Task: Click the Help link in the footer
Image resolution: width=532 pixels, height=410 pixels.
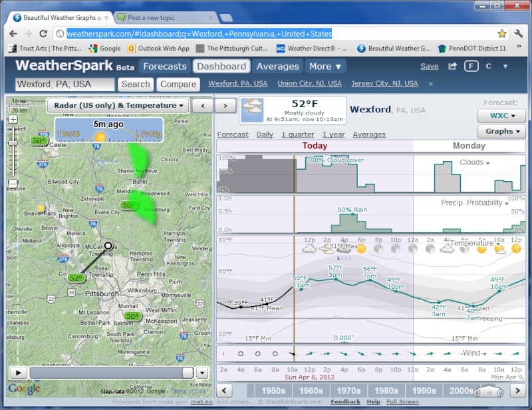Action: (374, 402)
